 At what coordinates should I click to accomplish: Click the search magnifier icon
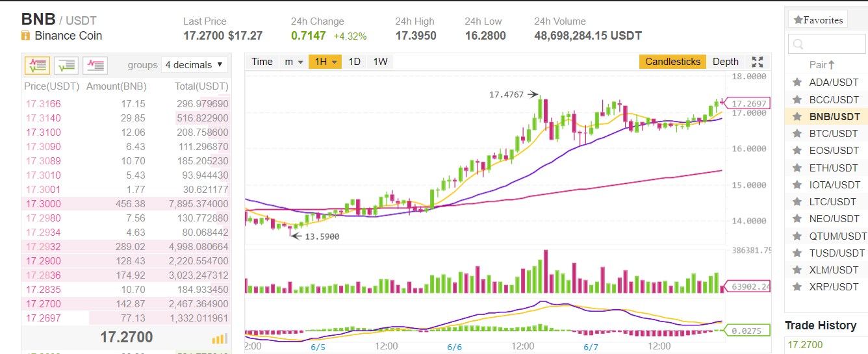tap(798, 44)
